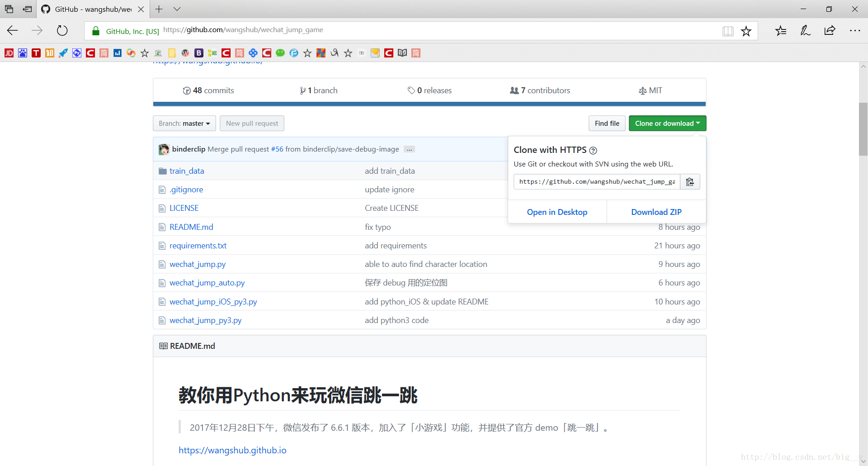
Task: Open wechat_jump_iOS_py3.py file
Action: (213, 302)
